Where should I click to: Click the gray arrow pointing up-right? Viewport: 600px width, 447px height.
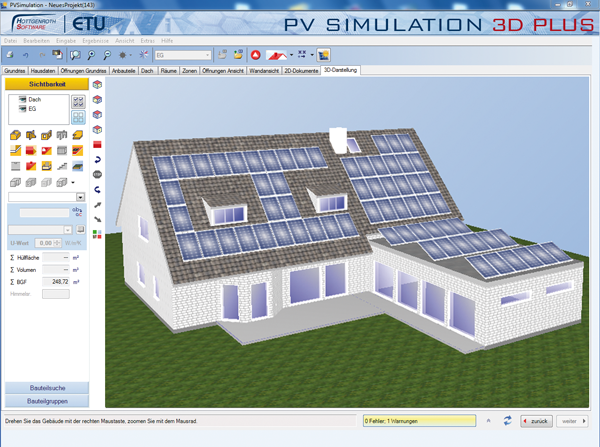tap(98, 205)
